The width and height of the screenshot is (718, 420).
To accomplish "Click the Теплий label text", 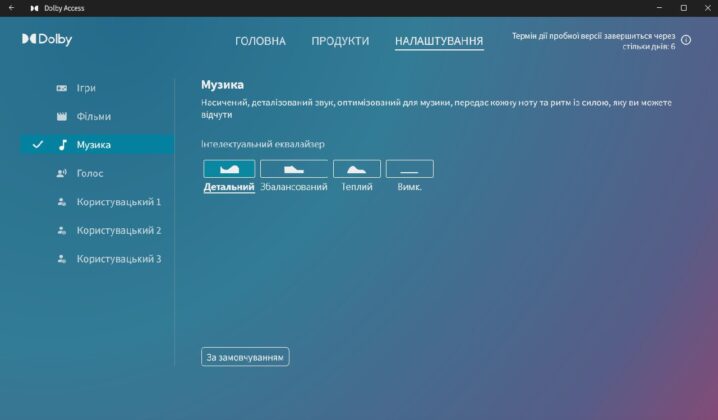I will 357,187.
